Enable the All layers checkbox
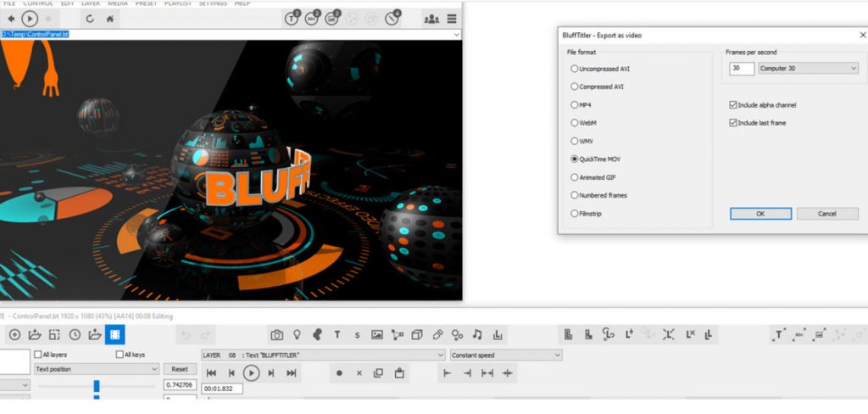 pos(37,355)
